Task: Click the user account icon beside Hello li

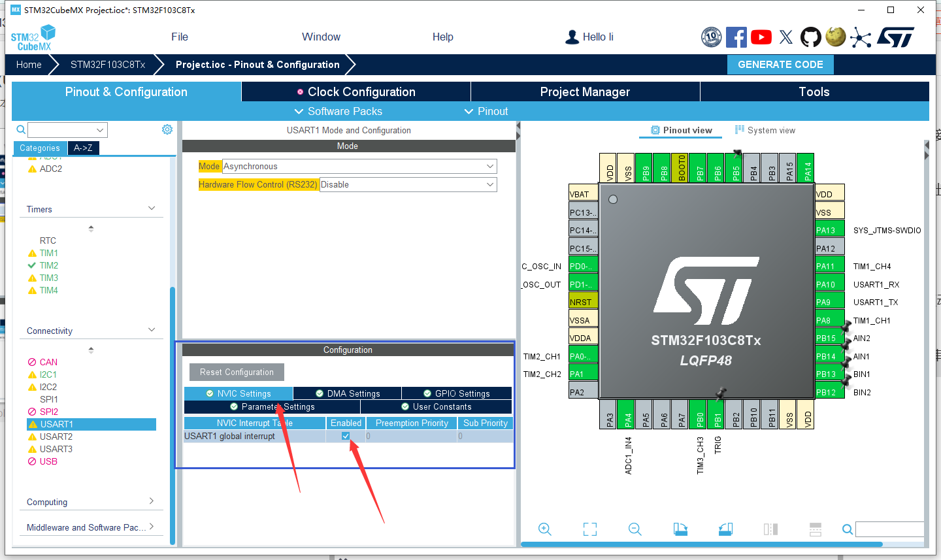Action: pyautogui.click(x=572, y=37)
